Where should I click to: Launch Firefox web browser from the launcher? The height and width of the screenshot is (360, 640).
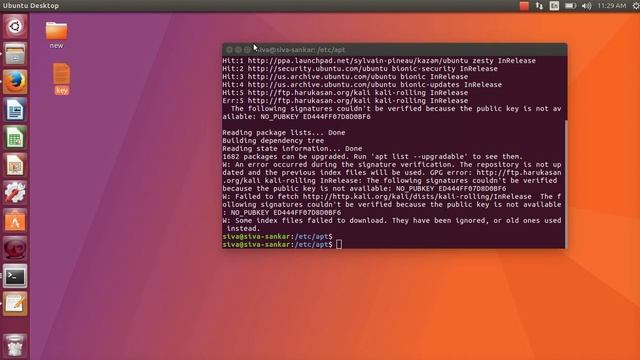pos(15,82)
